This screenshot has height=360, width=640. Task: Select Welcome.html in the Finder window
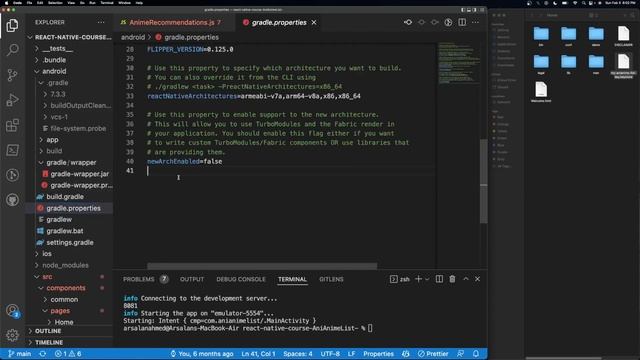click(541, 92)
